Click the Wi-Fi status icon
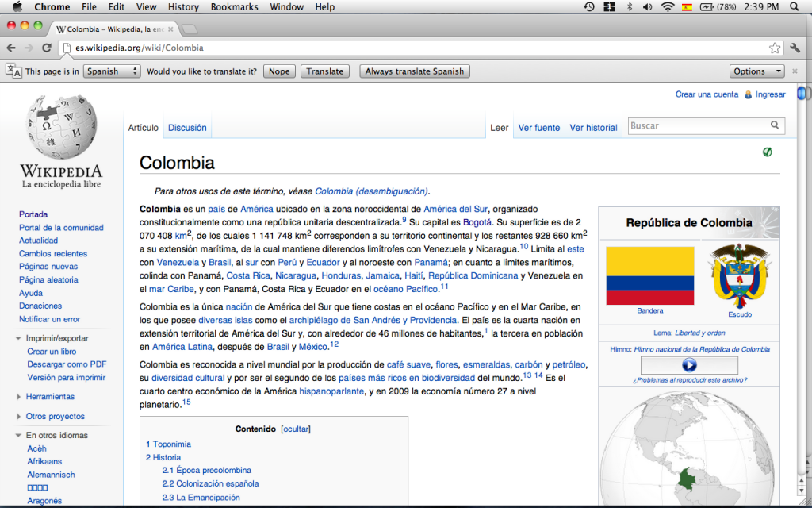Viewport: 812px width, 508px height. pos(668,6)
